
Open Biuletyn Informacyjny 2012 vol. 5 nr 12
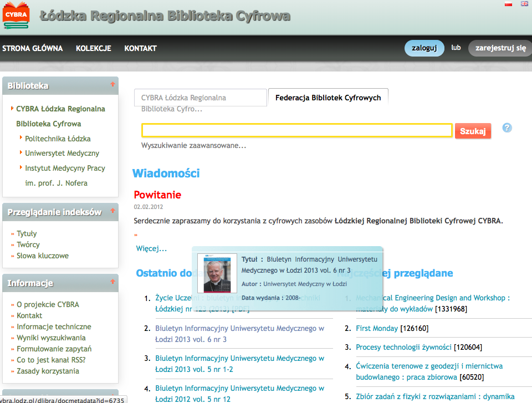coord(239,394)
